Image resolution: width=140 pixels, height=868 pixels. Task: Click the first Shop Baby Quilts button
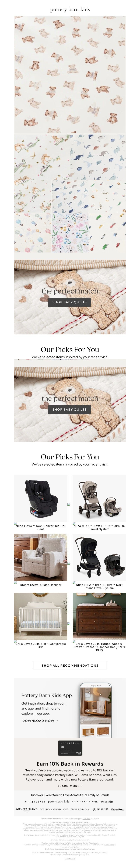coord(70,302)
